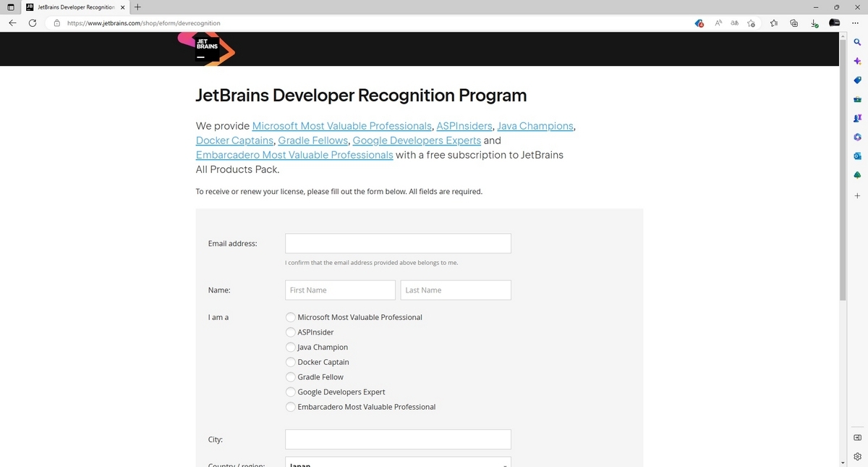Open the Favorites dropdown
Viewport: 868px width, 467px height.
click(773, 23)
